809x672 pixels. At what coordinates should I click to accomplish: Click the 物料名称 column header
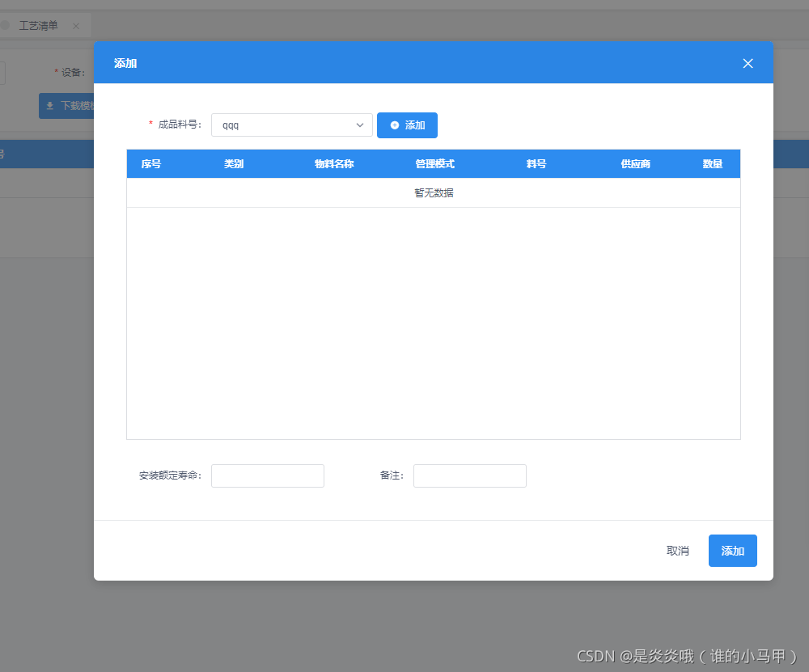(334, 163)
